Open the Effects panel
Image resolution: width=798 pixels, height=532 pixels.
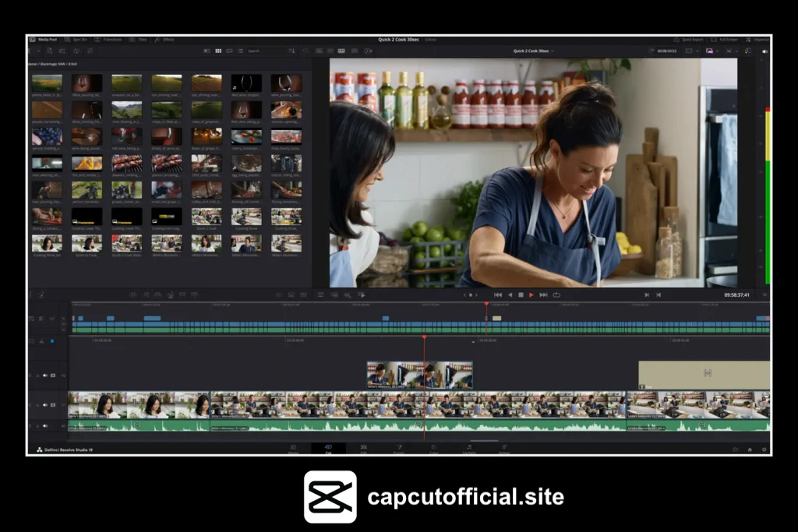point(168,40)
